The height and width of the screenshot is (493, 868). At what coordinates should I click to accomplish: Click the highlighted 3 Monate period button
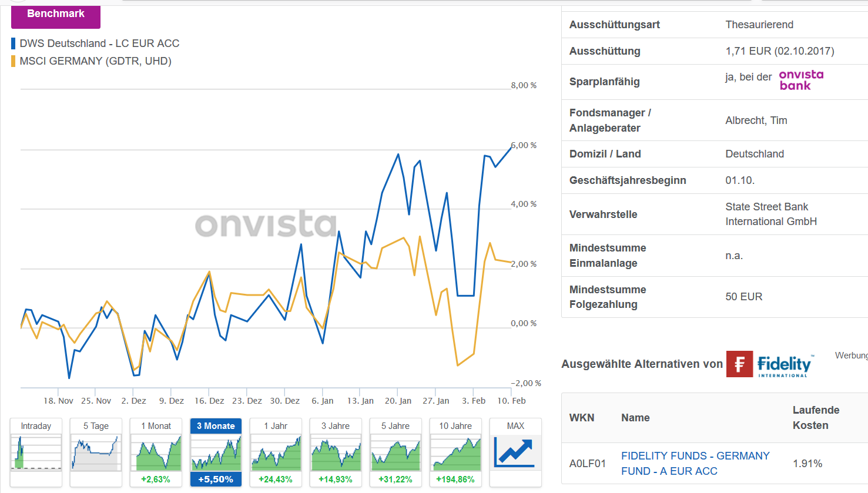point(216,425)
